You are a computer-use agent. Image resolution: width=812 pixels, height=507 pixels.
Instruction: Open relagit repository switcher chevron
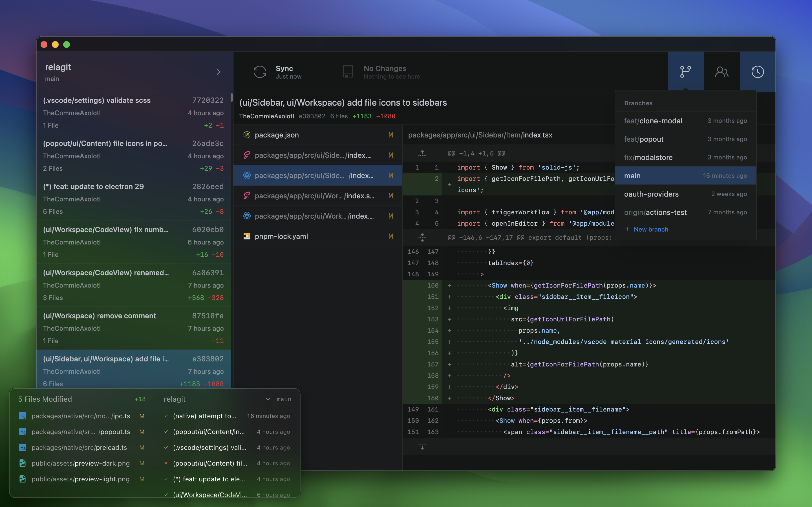(x=219, y=72)
